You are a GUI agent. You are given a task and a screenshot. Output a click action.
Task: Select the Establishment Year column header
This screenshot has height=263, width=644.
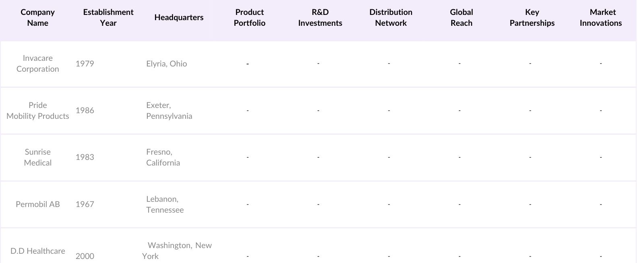click(x=108, y=18)
